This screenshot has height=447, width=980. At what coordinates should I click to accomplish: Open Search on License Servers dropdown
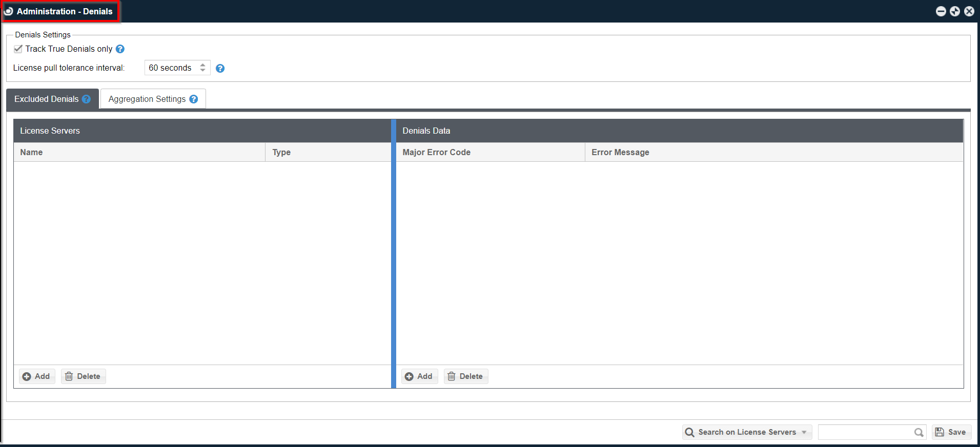coord(747,432)
